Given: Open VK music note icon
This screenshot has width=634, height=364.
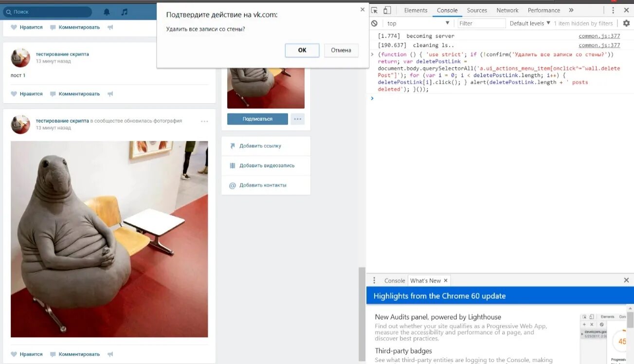Looking at the screenshot, I should click(125, 12).
